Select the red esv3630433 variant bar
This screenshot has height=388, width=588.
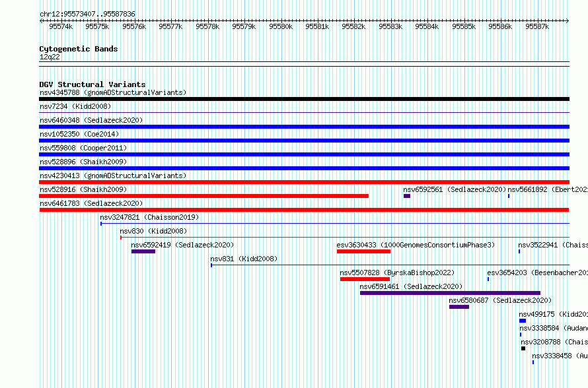[364, 251]
